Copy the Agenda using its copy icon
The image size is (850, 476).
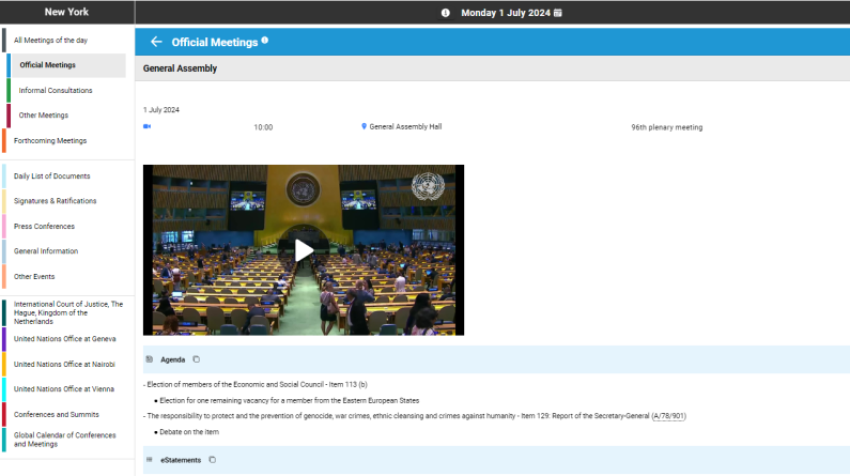point(196,359)
